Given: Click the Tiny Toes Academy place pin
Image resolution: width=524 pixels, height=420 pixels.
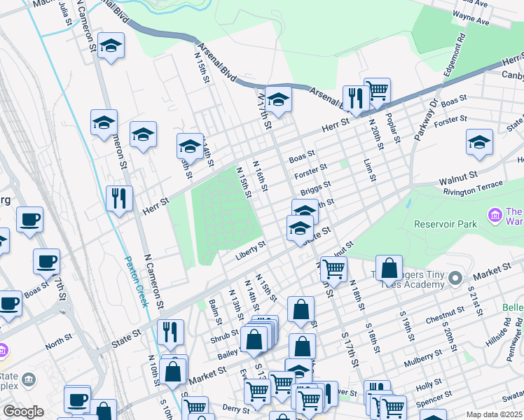Looking at the screenshot, I should pos(455,278).
